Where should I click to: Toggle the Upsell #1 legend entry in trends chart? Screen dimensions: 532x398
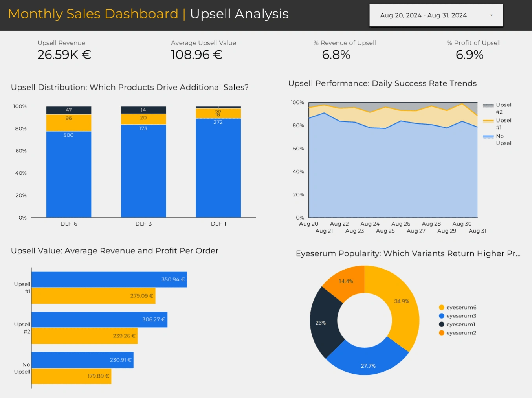point(498,124)
